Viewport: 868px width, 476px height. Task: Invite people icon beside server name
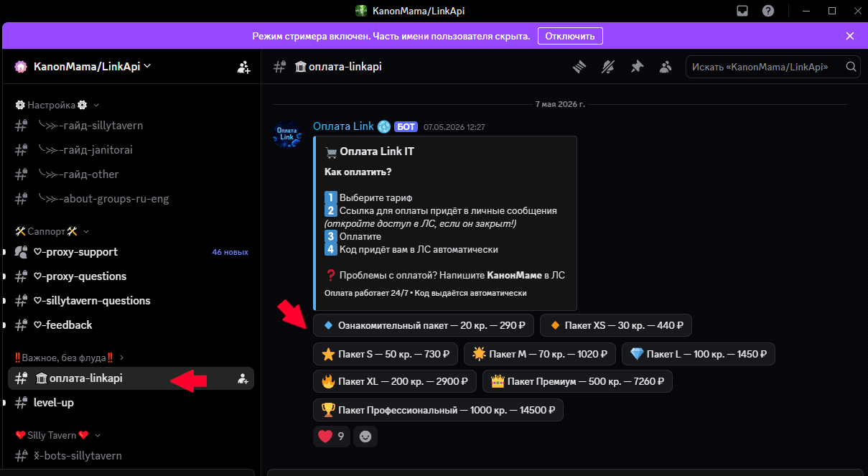click(x=244, y=67)
